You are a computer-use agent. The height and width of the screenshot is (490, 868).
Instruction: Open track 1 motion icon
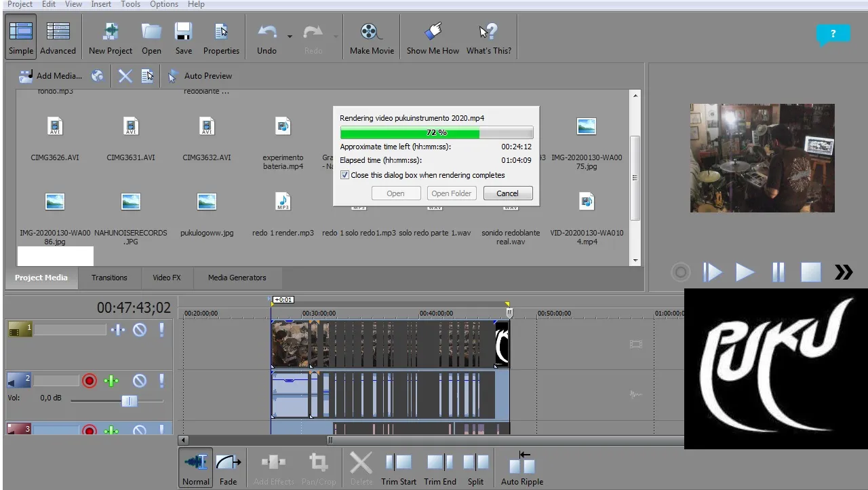[x=118, y=330]
